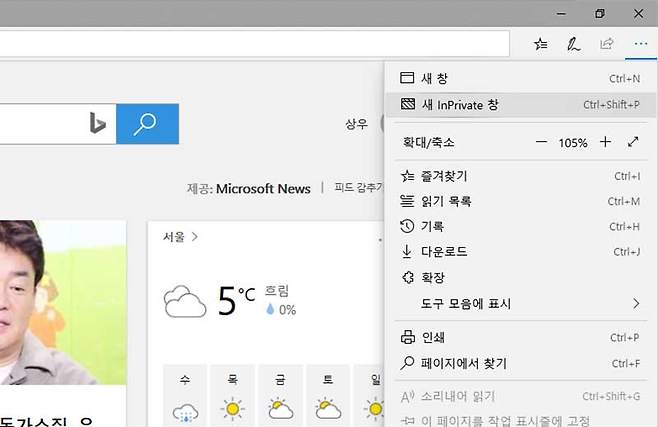Select the 토 (Saturday) forecast card
Image resolution: width=658 pixels, height=427 pixels.
pos(328,396)
